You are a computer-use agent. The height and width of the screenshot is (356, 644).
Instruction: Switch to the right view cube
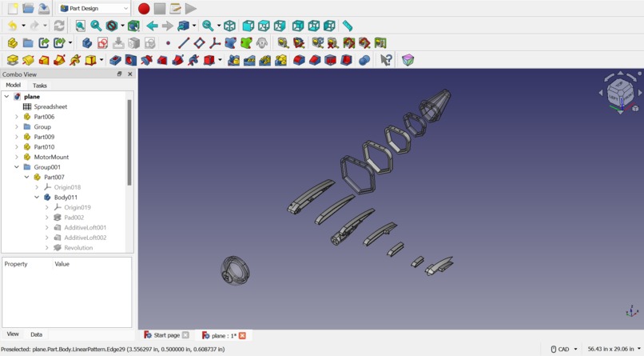(280, 26)
